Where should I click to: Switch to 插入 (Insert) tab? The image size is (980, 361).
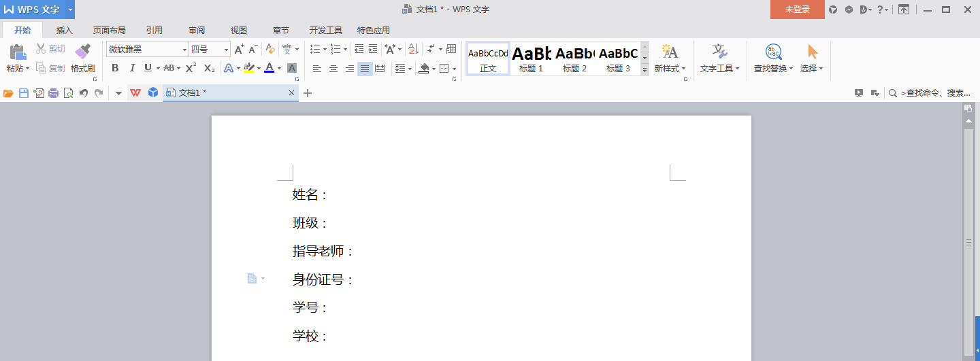(65, 31)
